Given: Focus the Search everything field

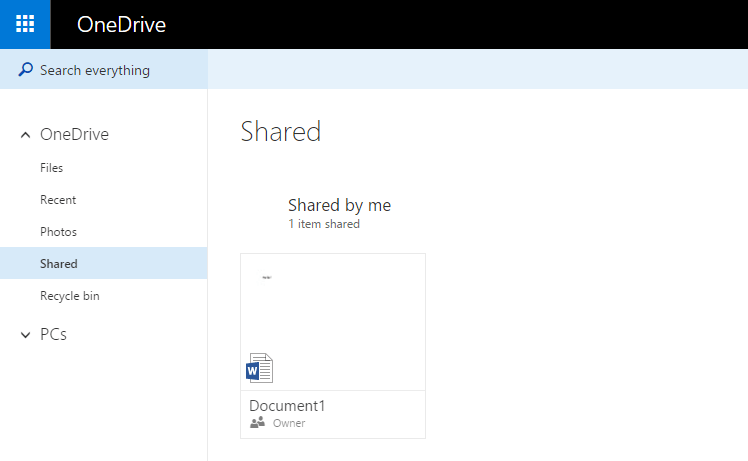Looking at the screenshot, I should click(104, 70).
